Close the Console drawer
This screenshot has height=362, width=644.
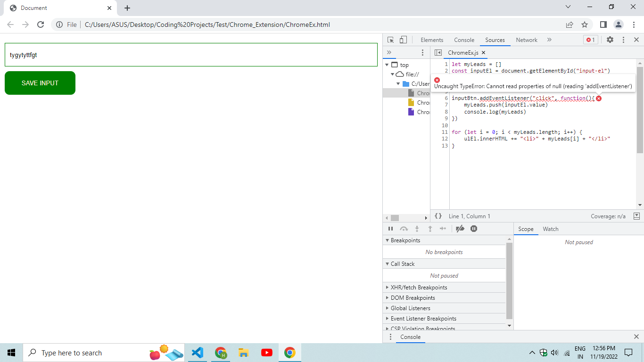click(x=636, y=337)
